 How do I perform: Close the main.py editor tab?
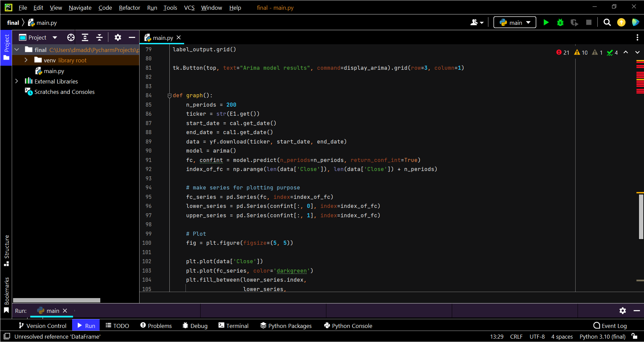point(179,38)
